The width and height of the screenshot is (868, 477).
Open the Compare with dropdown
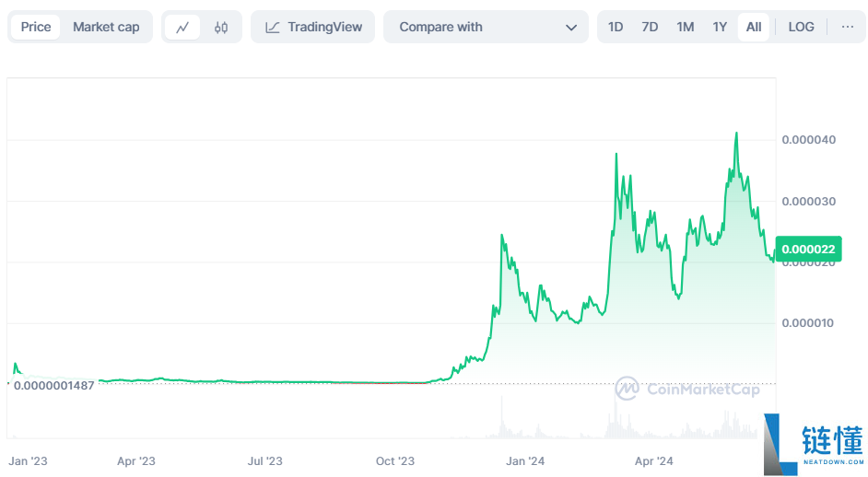pos(486,27)
